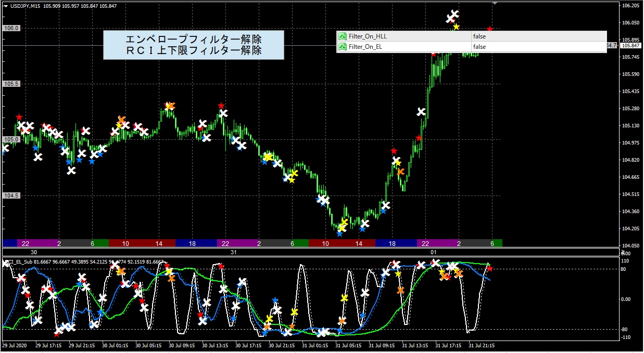This screenshot has height=353, width=644.
Task: Click the gray chart shift triangle marker
Action: coord(495,3)
